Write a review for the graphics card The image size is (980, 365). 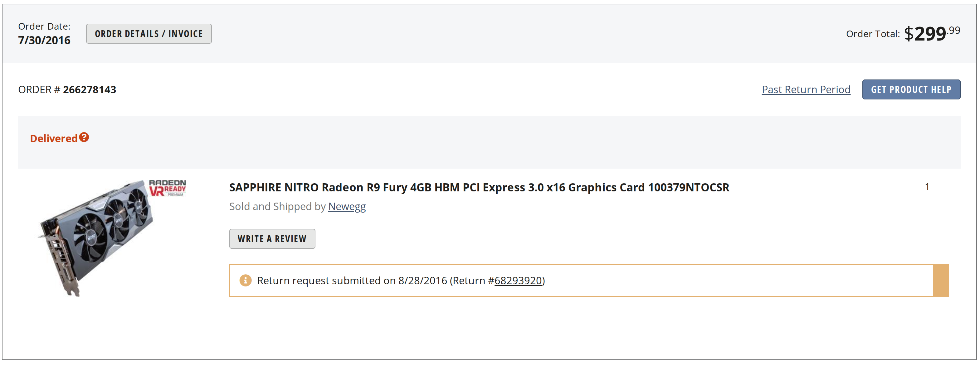pos(272,239)
